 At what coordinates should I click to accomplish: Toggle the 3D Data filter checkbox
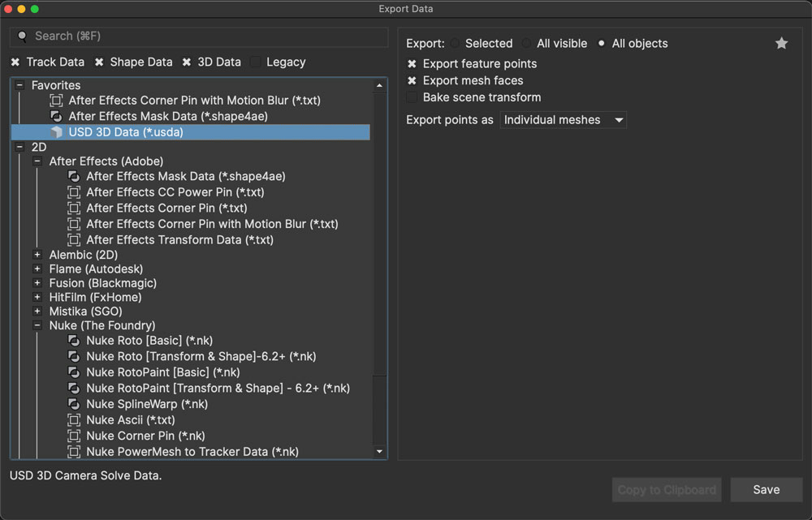187,62
